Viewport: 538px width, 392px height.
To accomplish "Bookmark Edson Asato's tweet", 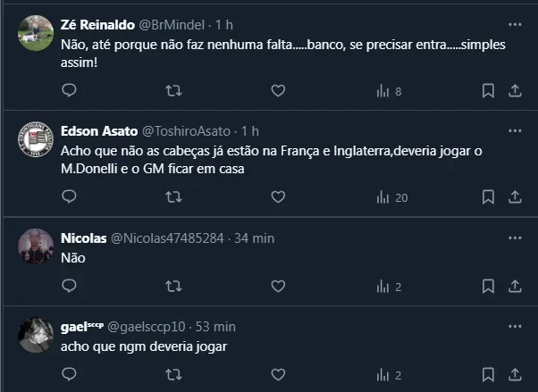I will point(488,196).
